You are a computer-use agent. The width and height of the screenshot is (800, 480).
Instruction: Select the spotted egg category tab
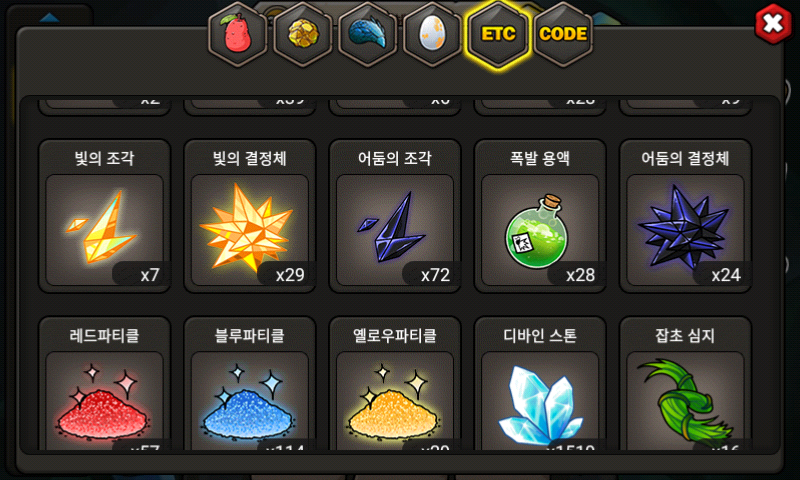432,34
